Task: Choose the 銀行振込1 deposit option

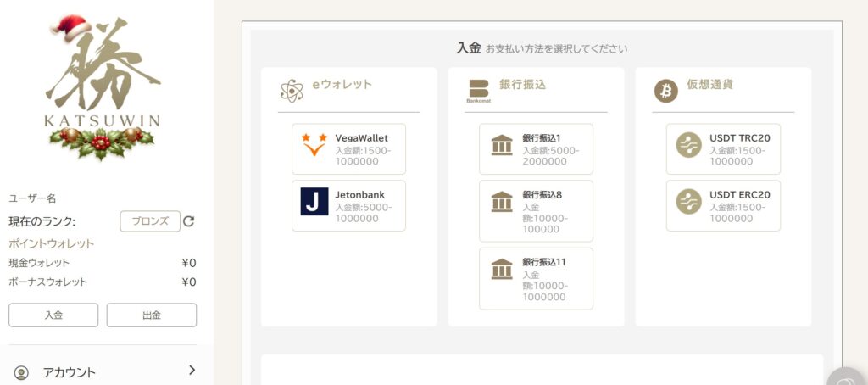Action: pyautogui.click(x=536, y=149)
